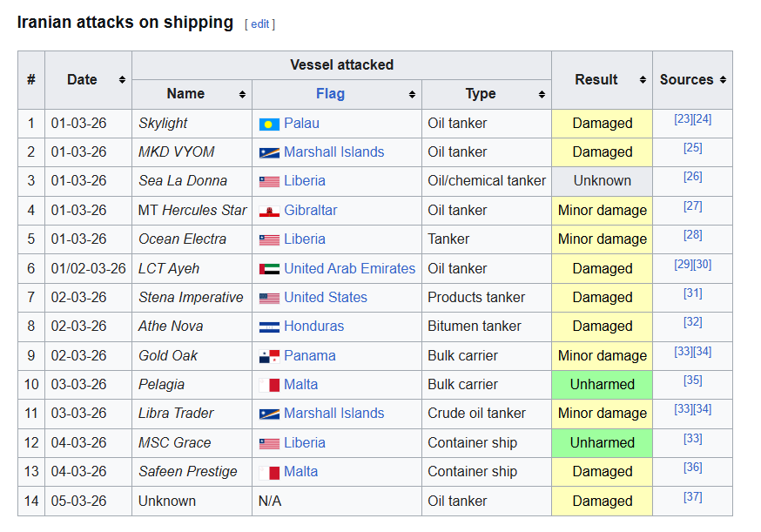The height and width of the screenshot is (532, 761).
Task: Open the Flag column header link
Action: click(331, 94)
